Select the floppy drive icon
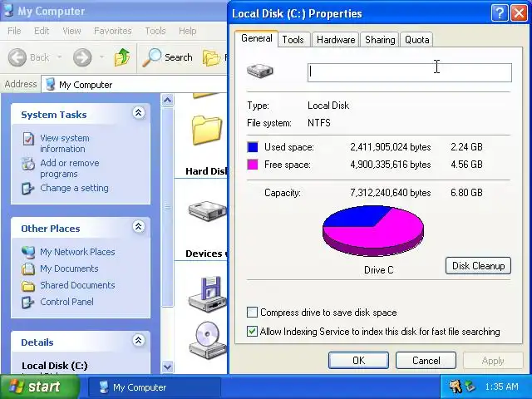The image size is (532, 399). coord(208,293)
